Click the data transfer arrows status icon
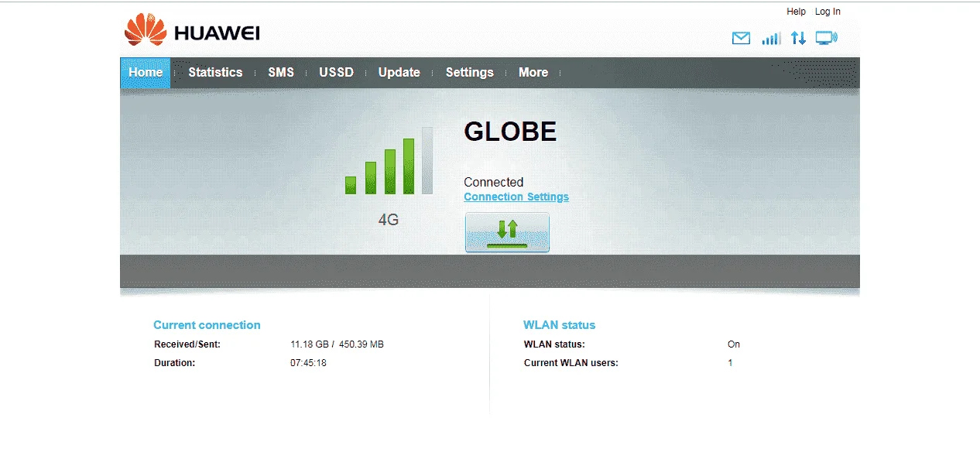Screen dimensions: 980x459 798,38
